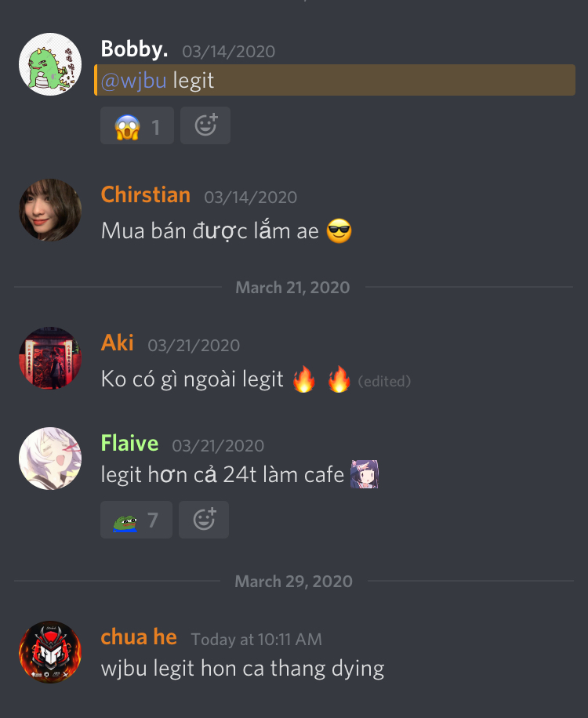Open Flaive's anime avatar

pos(50,459)
